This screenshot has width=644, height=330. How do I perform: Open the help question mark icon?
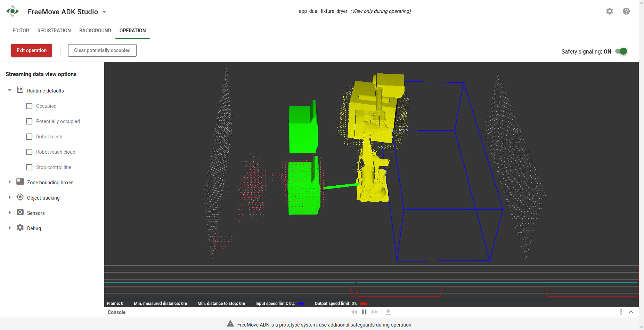(x=626, y=11)
